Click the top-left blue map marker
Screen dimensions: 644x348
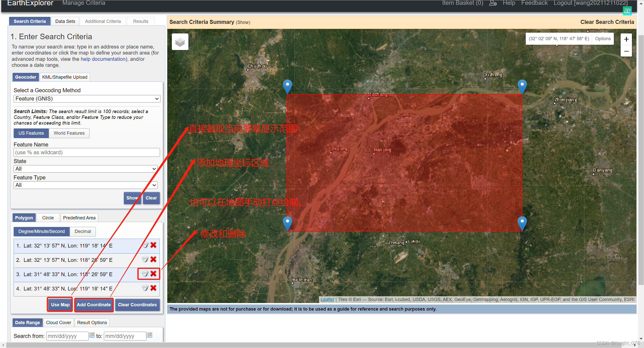tap(287, 85)
